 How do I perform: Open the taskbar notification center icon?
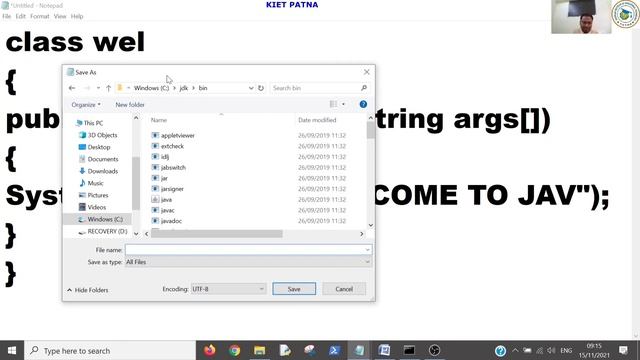point(623,350)
